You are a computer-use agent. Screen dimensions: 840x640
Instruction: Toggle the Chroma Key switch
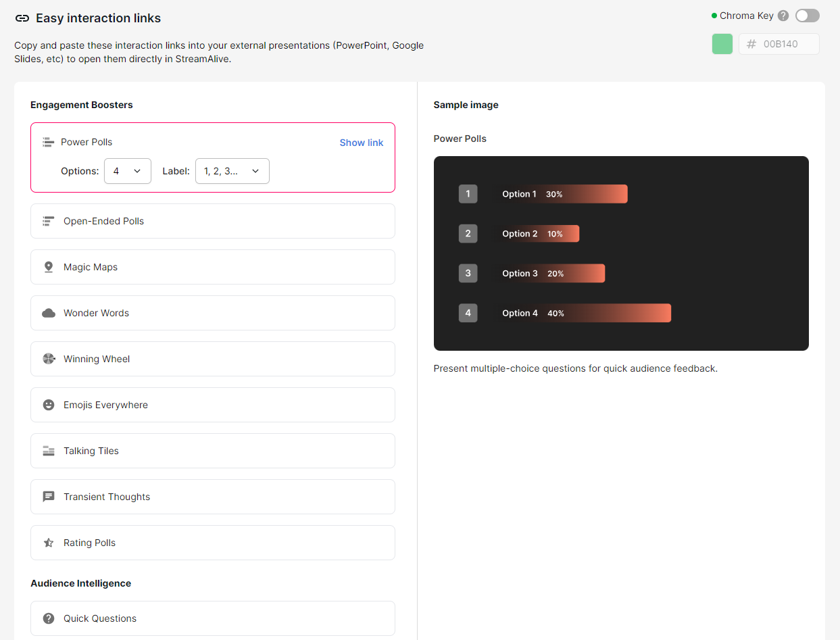point(807,16)
